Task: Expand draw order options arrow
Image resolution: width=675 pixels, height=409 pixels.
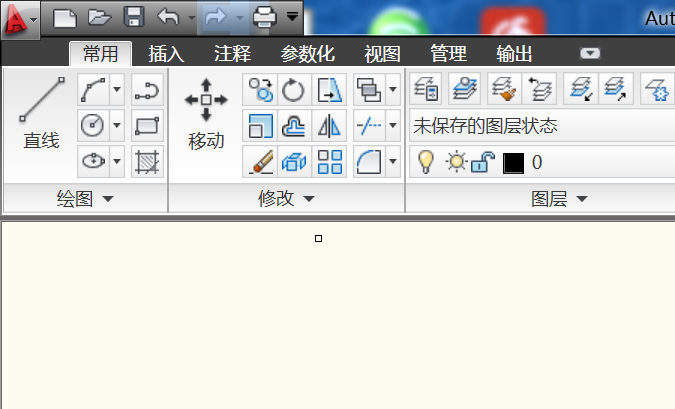Action: (393, 90)
